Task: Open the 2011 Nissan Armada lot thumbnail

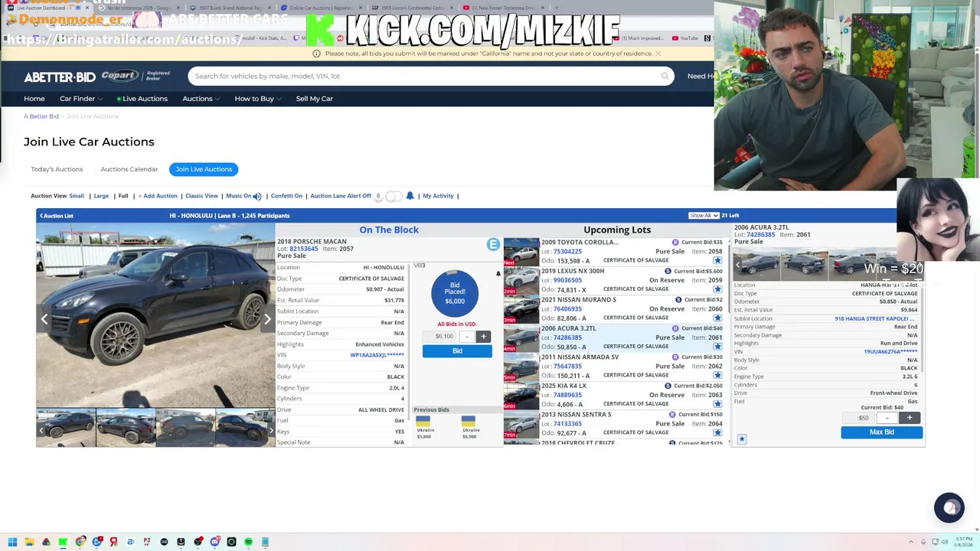Action: (x=521, y=368)
